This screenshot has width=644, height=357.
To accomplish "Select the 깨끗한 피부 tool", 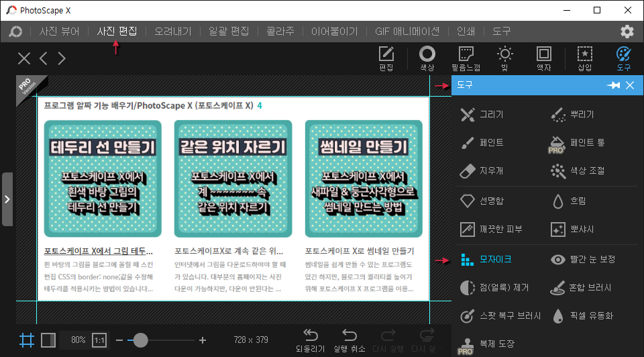I will pyautogui.click(x=491, y=229).
